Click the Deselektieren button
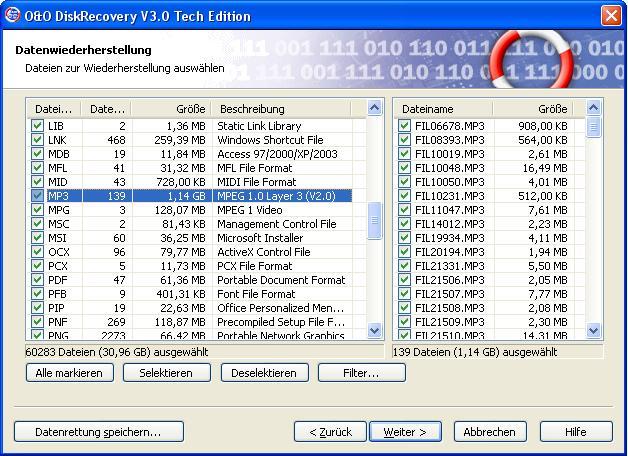The height and width of the screenshot is (456, 628). click(x=265, y=373)
